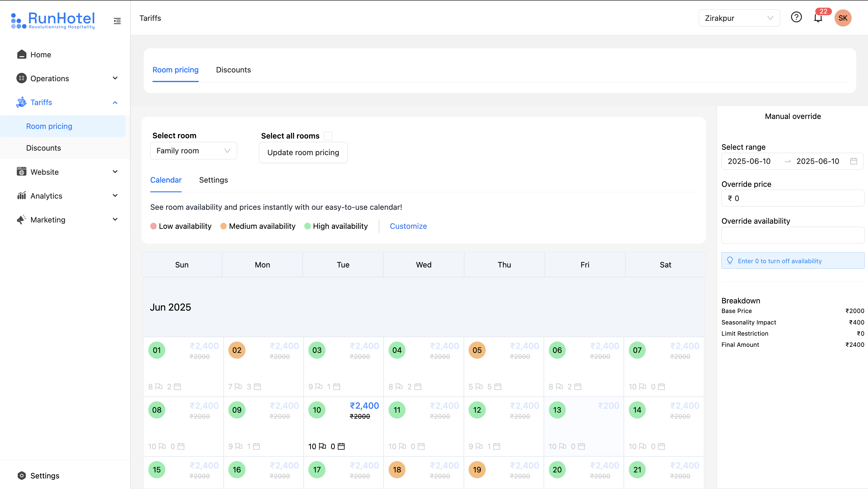The height and width of the screenshot is (489, 868).
Task: Click the calendar icon on June 07 cell
Action: [x=661, y=387]
